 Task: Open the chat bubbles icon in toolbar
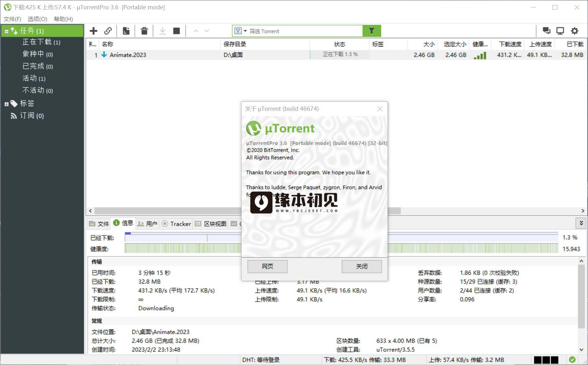(x=546, y=31)
